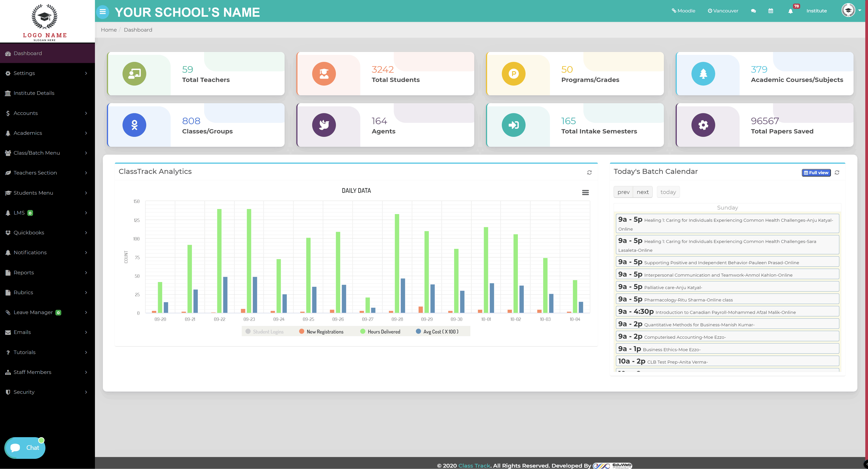Expand the Class/Batch Menu section
This screenshot has height=469, width=868.
[x=47, y=153]
